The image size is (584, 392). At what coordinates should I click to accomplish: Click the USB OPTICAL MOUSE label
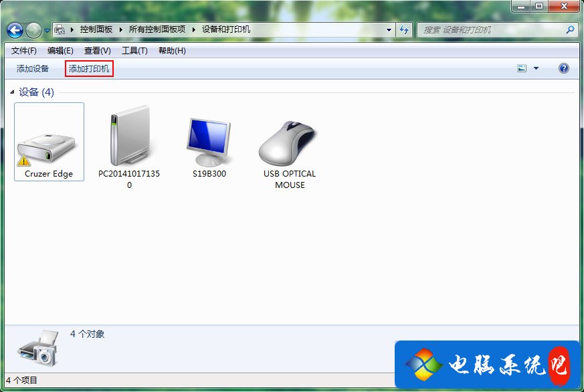click(x=290, y=179)
